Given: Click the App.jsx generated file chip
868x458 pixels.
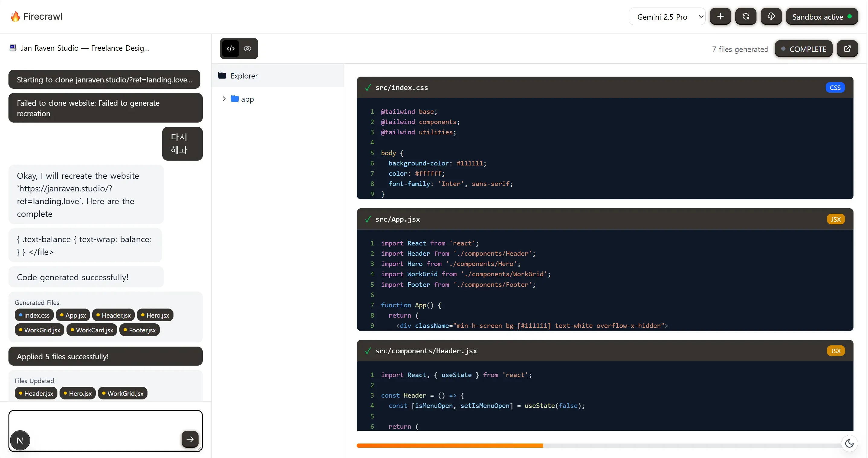Looking at the screenshot, I should 73,315.
